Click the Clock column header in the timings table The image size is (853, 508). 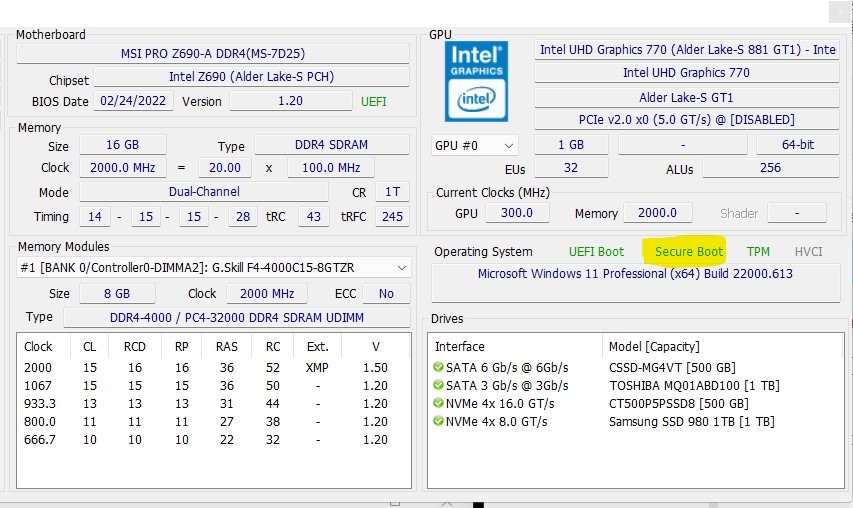pos(38,346)
